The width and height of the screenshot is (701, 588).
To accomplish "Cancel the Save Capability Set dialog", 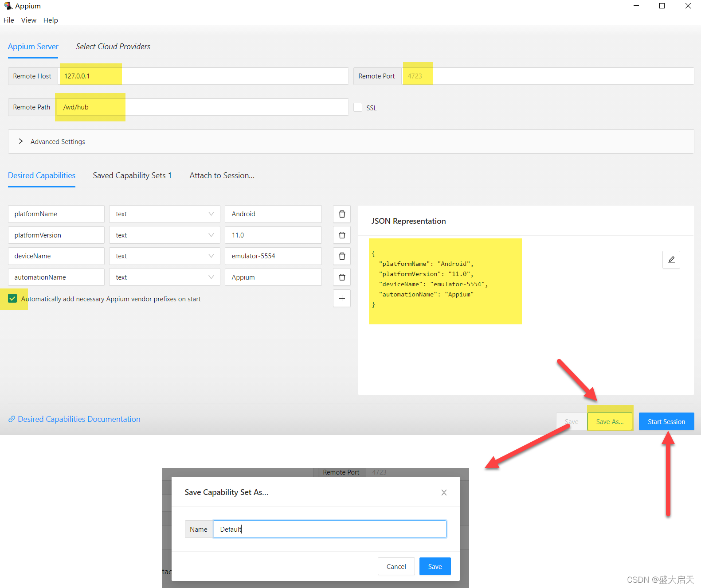I will click(396, 567).
